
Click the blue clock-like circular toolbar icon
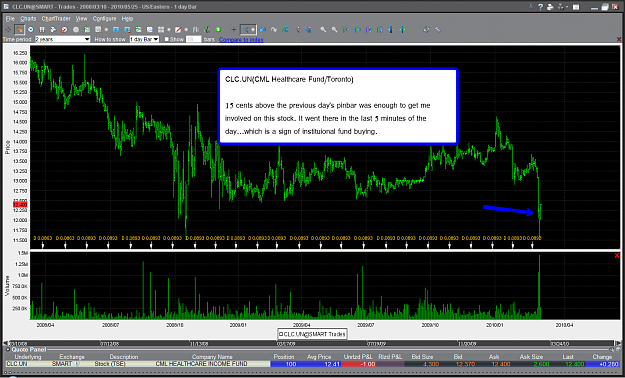point(31,30)
